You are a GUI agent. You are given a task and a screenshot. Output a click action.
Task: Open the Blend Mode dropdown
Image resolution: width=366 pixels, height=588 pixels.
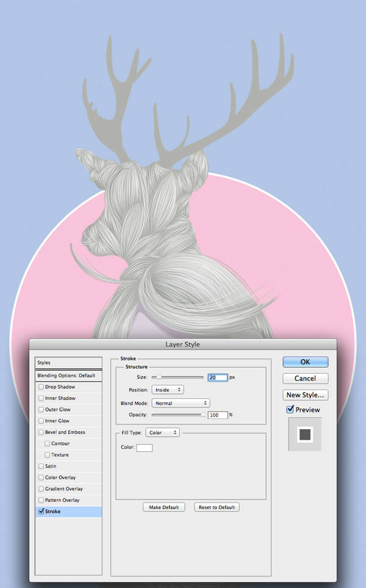pos(181,403)
